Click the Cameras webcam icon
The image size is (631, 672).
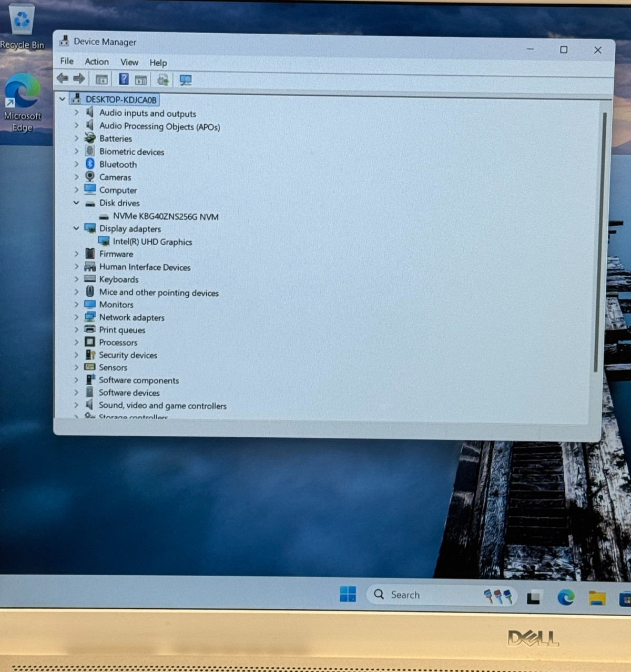(x=90, y=176)
